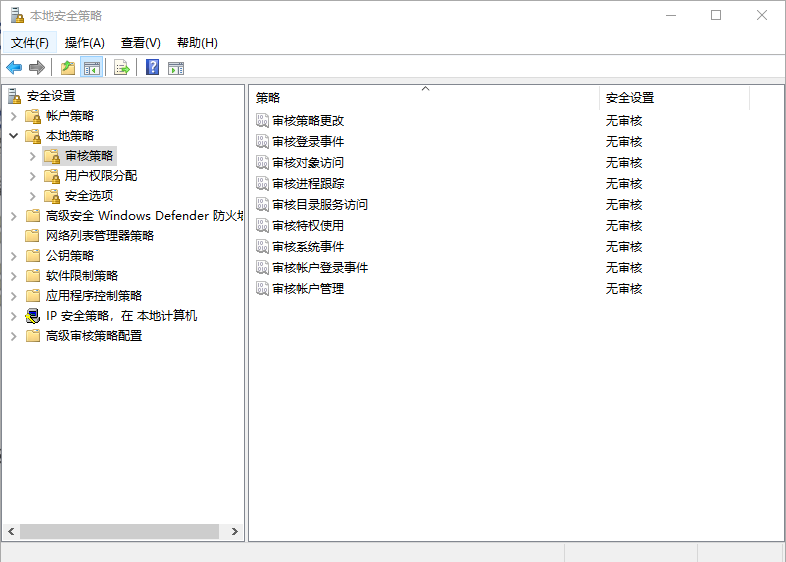Select the 审核进程跟踪 policy text
Image resolution: width=786 pixels, height=562 pixels.
[x=308, y=183]
